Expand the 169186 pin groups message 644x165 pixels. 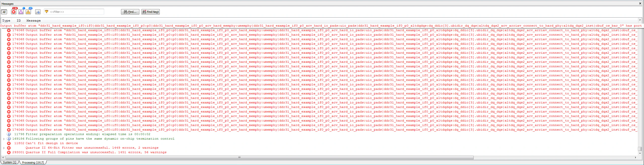click(4, 139)
